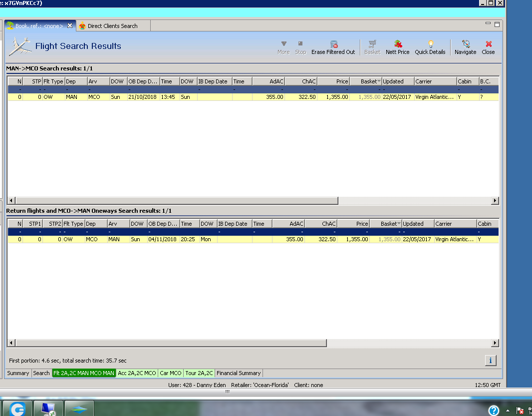532x416 pixels.
Task: Click return table horizontal scrollbar thumb
Action: point(171,343)
